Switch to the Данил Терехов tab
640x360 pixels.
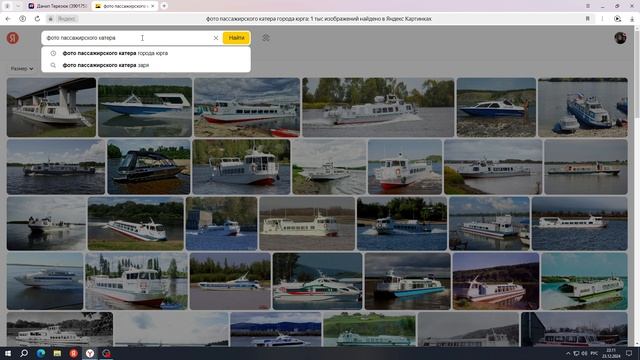(58, 6)
